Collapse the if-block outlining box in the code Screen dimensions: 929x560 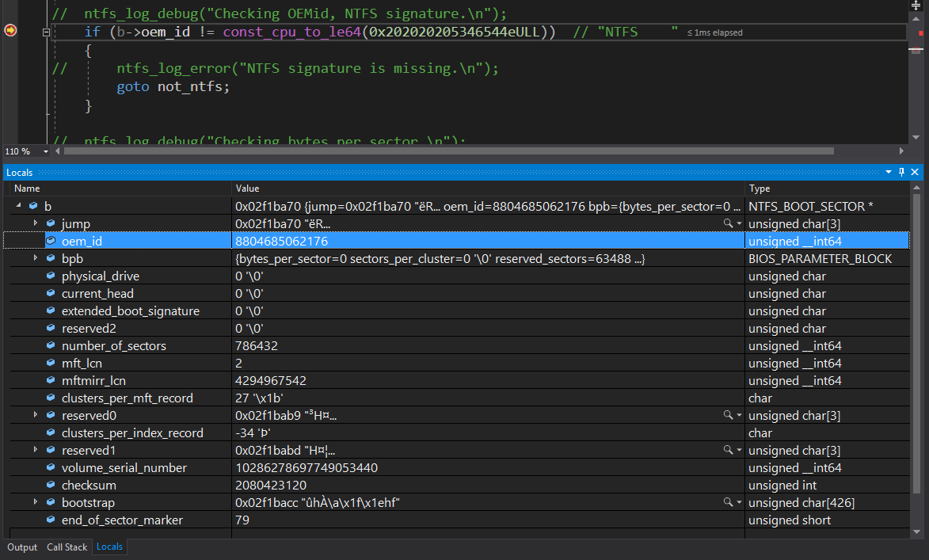pyautogui.click(x=46, y=32)
